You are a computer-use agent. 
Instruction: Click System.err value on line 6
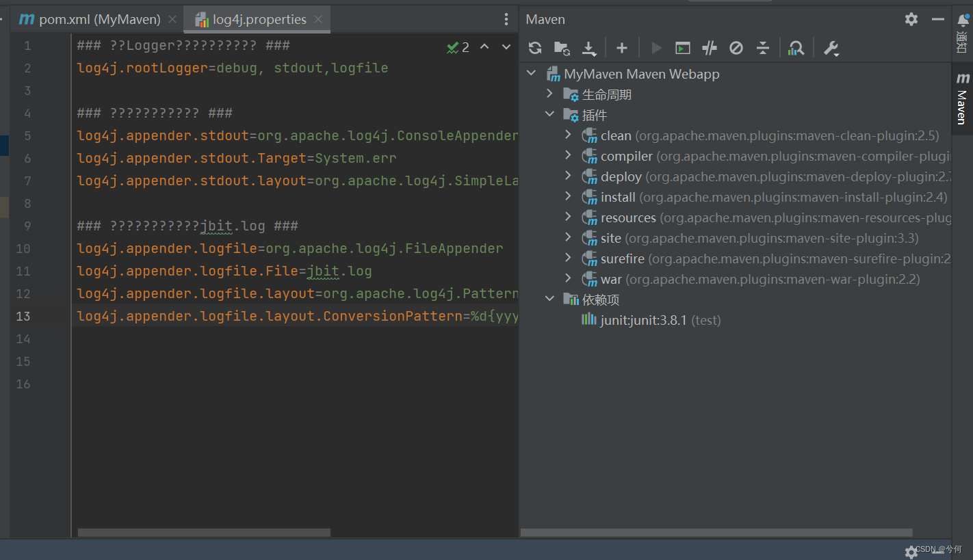coord(356,158)
